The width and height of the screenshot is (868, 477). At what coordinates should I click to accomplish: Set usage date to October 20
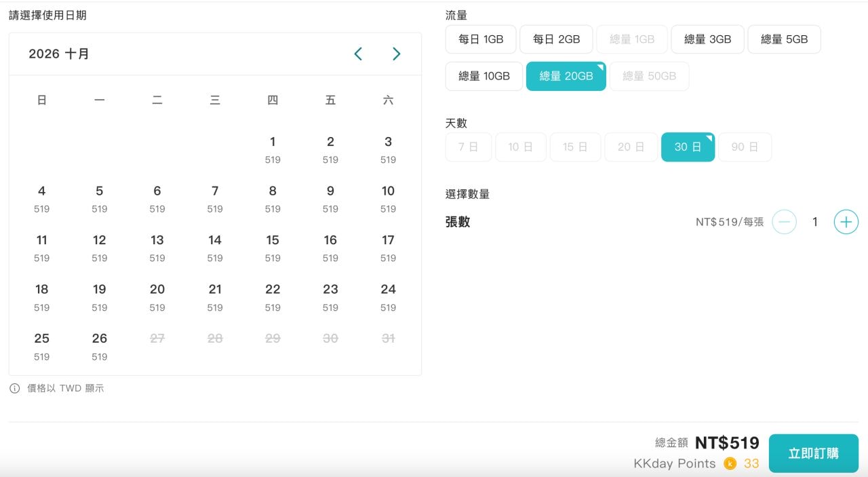click(x=157, y=297)
